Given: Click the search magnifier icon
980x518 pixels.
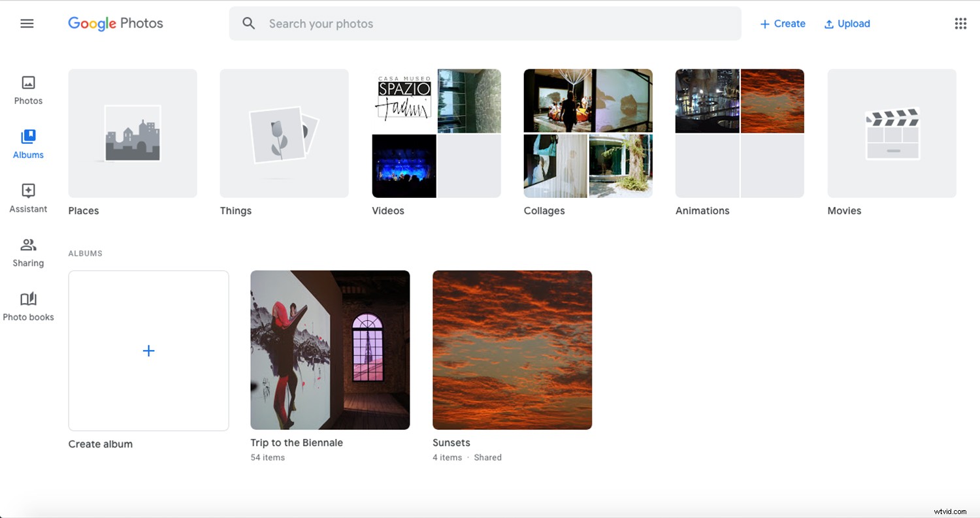Looking at the screenshot, I should point(249,23).
